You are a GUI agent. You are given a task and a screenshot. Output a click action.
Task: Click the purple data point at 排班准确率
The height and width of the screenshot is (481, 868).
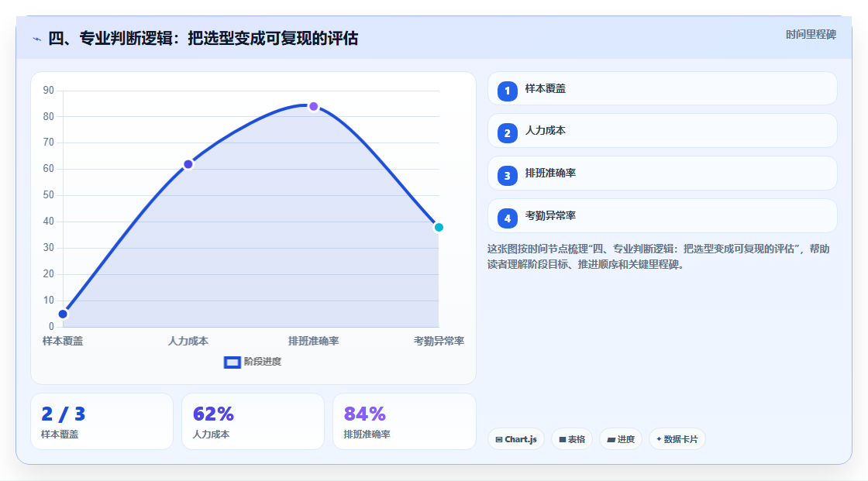[x=314, y=106]
